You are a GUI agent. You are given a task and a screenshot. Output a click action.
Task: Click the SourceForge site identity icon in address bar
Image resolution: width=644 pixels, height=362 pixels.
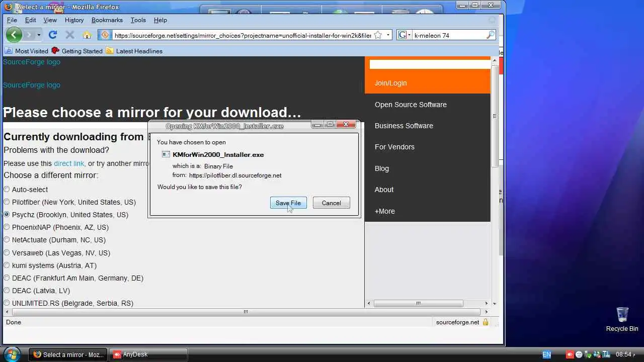(105, 35)
